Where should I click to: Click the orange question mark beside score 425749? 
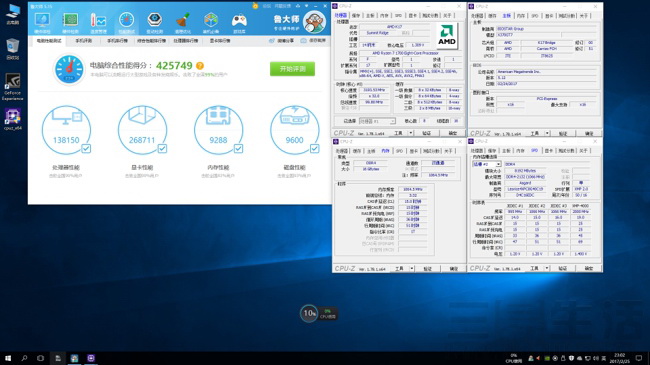pyautogui.click(x=200, y=66)
